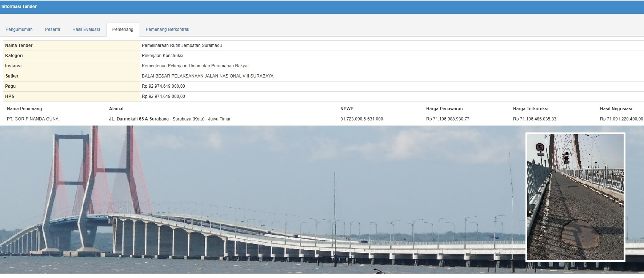Click address 'JL. Darmokali 65 A Surabaya'
644x278 pixels.
[x=139, y=119]
